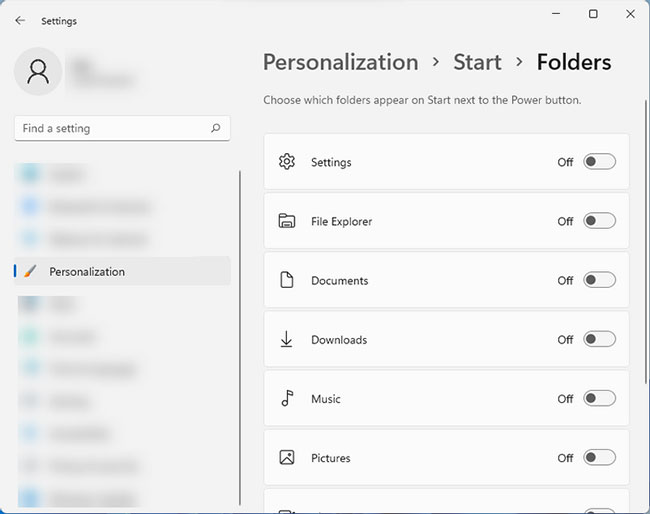Screen dimensions: 650x514
Task: Open Personalization in the sidebar
Action: tap(87, 271)
